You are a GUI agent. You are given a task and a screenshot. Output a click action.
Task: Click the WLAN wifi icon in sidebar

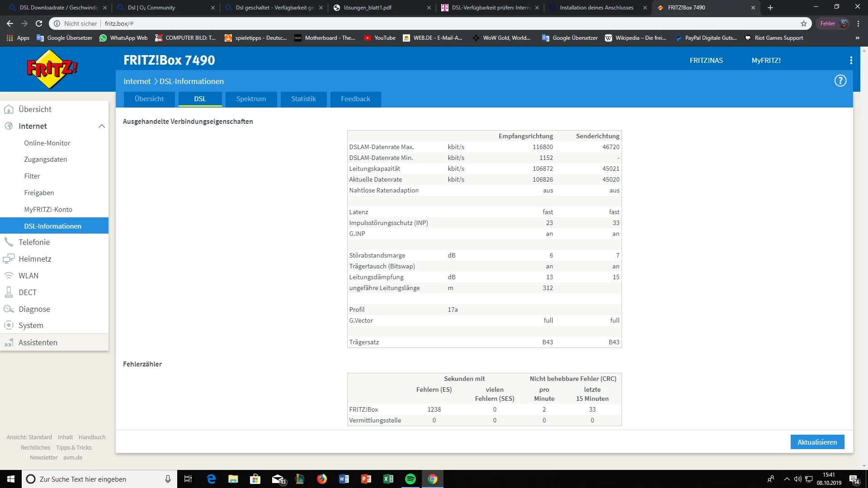click(9, 276)
